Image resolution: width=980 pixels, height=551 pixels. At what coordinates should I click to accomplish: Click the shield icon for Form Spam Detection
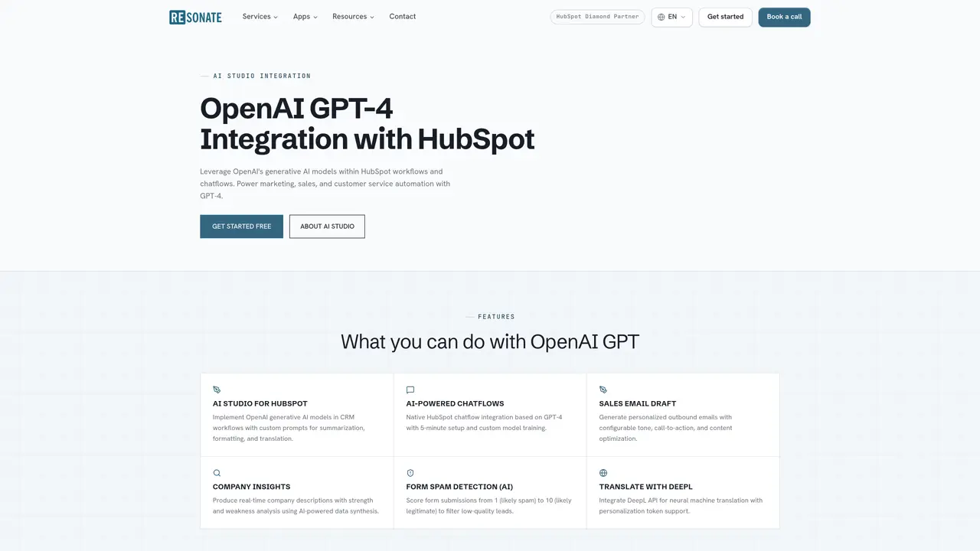click(x=410, y=473)
